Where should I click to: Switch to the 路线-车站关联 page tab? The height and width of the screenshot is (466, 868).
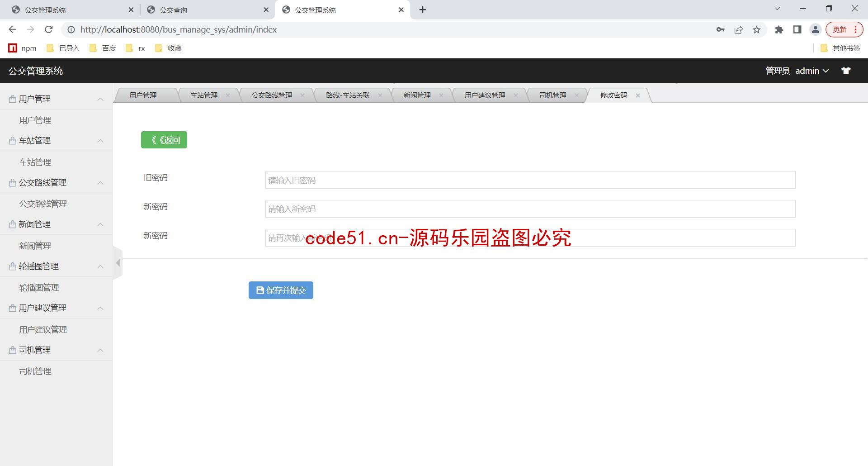pos(348,95)
